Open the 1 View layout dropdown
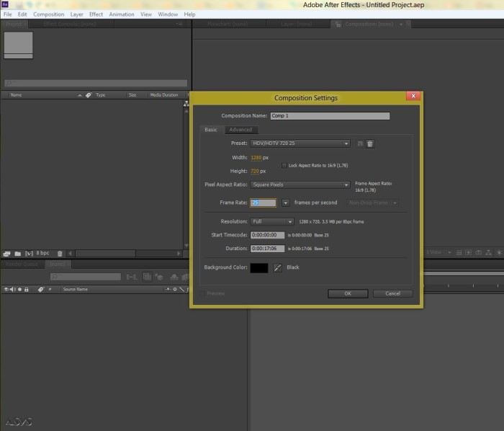The width and height of the screenshot is (504, 431). (x=438, y=252)
